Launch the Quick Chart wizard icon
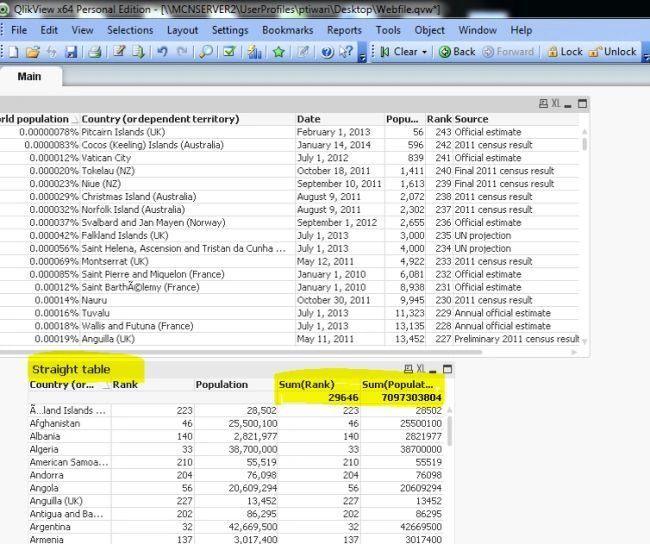The height and width of the screenshot is (544, 650). pos(254,52)
